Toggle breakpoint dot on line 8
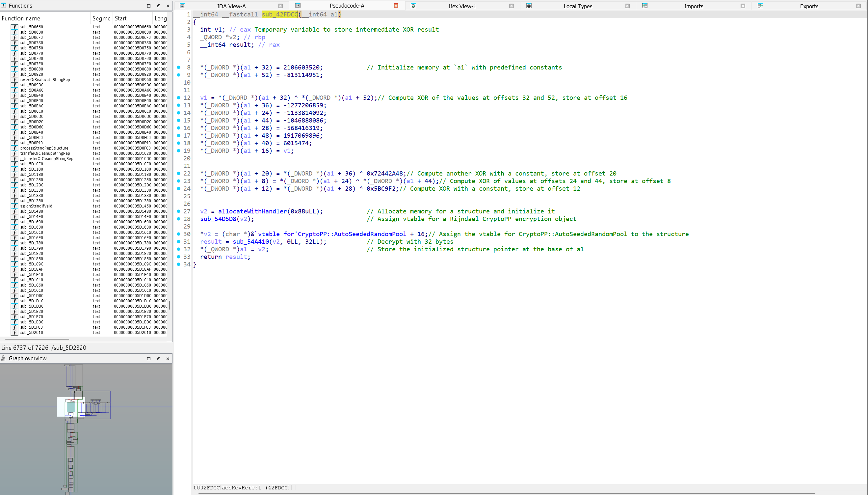The width and height of the screenshot is (868, 495). (179, 67)
